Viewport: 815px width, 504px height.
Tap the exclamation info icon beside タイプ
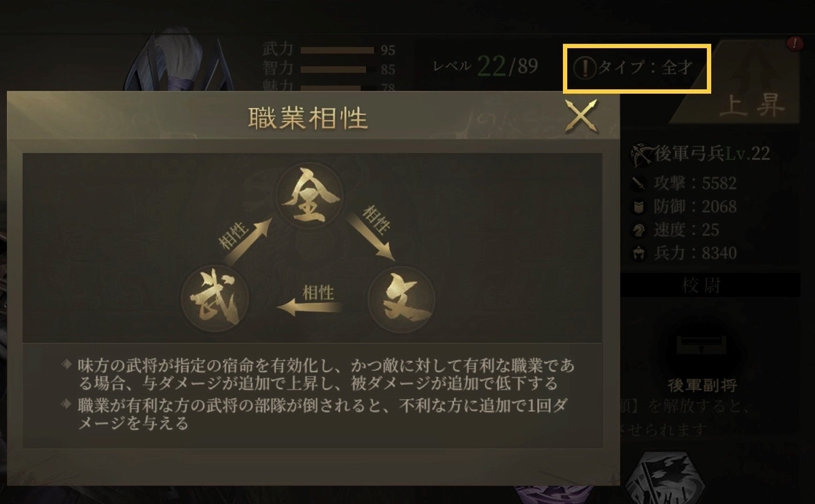coord(584,68)
